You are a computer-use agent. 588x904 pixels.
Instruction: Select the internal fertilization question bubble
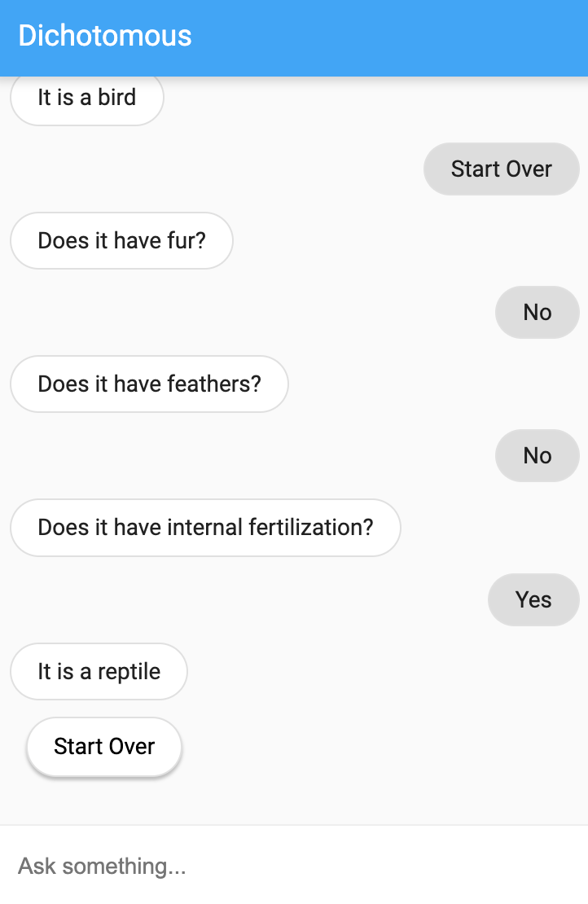(x=205, y=528)
